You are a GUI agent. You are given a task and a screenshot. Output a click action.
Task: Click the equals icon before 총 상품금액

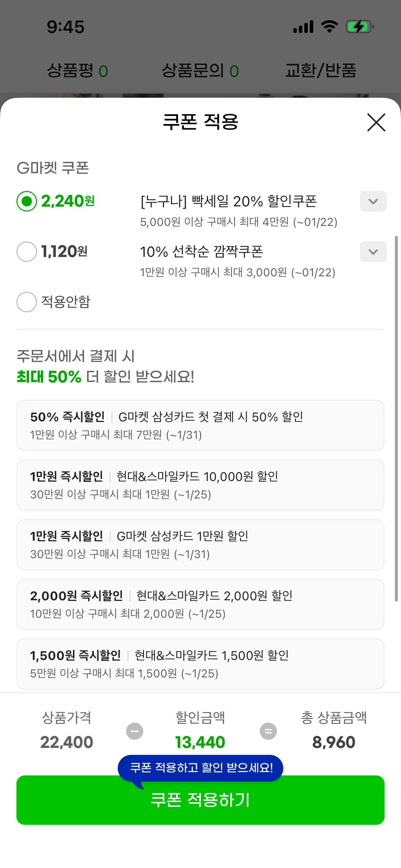coord(268,731)
